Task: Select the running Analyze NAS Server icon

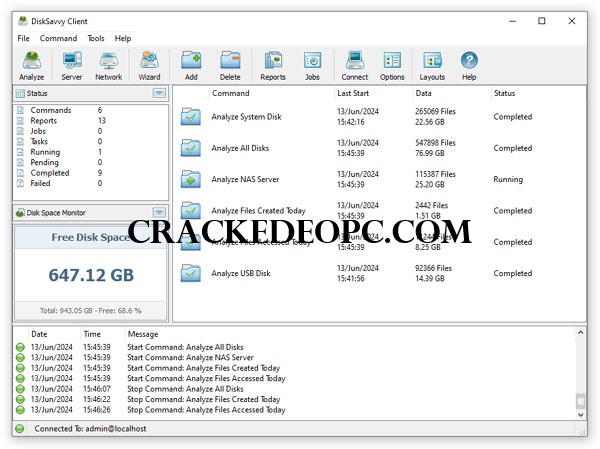Action: pos(191,179)
